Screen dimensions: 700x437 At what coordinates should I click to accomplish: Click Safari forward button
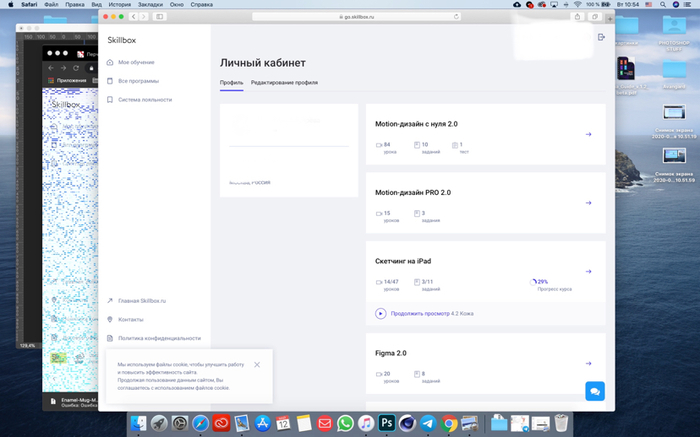(143, 17)
